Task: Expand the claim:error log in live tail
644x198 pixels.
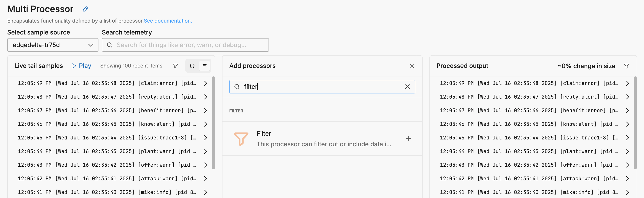Action: [205, 83]
